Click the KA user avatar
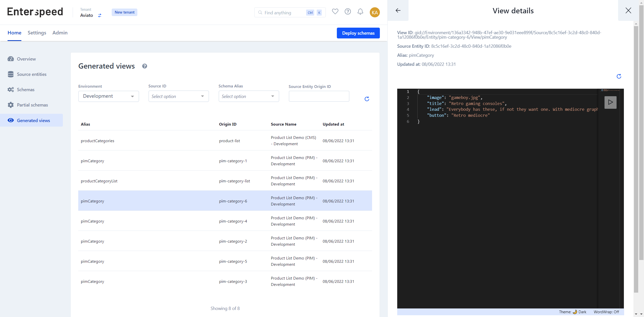The height and width of the screenshot is (317, 644). [375, 12]
